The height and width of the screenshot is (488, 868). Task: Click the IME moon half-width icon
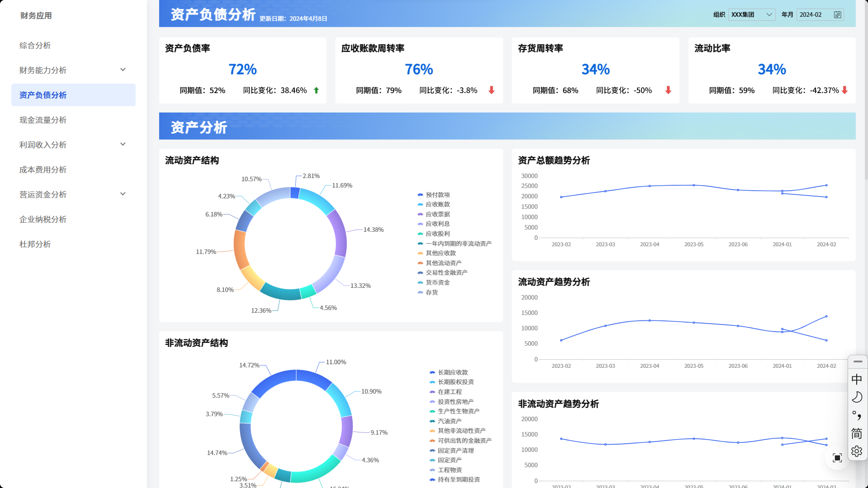(857, 397)
